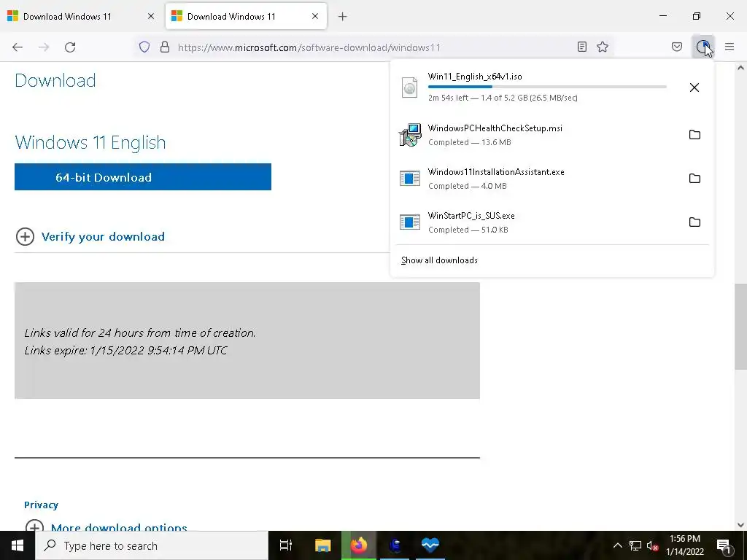Expand More download options section
The image size is (747, 560).
point(106,526)
